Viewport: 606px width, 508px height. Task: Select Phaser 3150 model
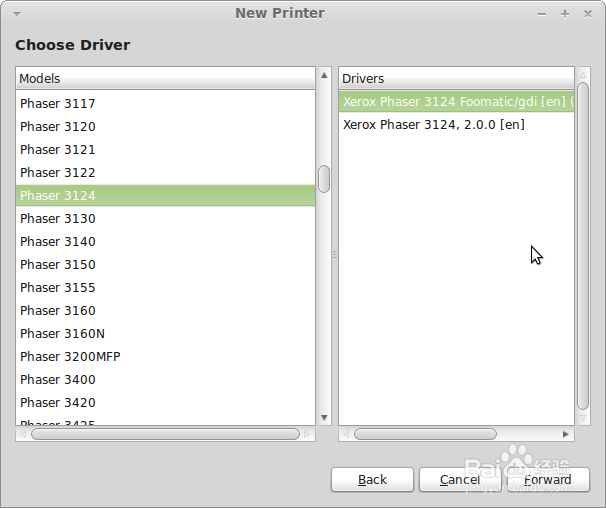tap(165, 264)
